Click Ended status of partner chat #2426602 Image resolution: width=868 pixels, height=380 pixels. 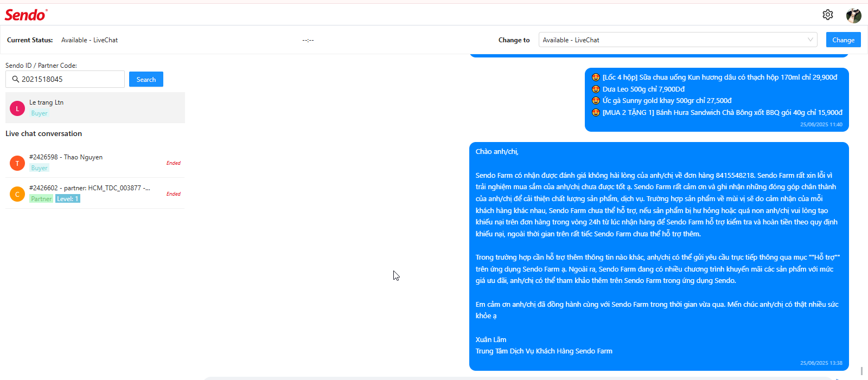[x=174, y=194]
